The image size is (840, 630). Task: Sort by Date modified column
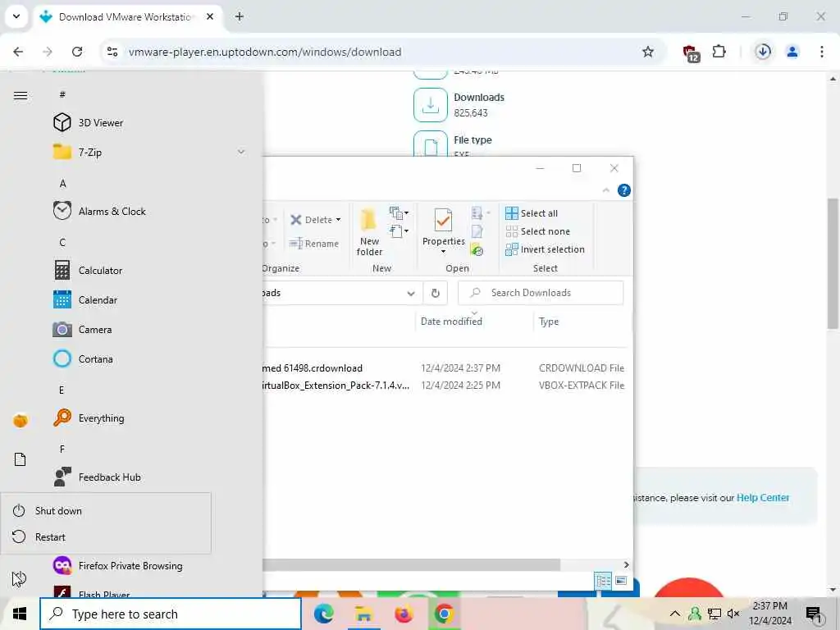pos(451,322)
